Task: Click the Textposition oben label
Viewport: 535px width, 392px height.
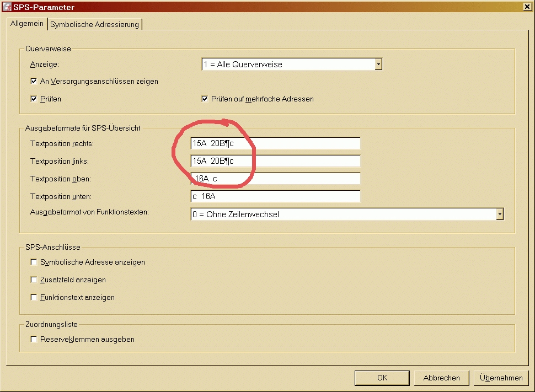Action: [60, 179]
